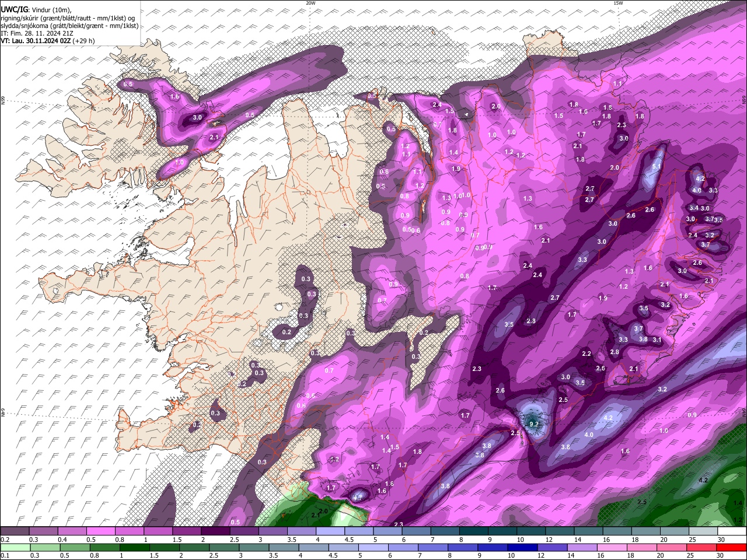Select the snow scale swatch labelled 4
The width and height of the screenshot is (747, 560).
click(x=330, y=531)
